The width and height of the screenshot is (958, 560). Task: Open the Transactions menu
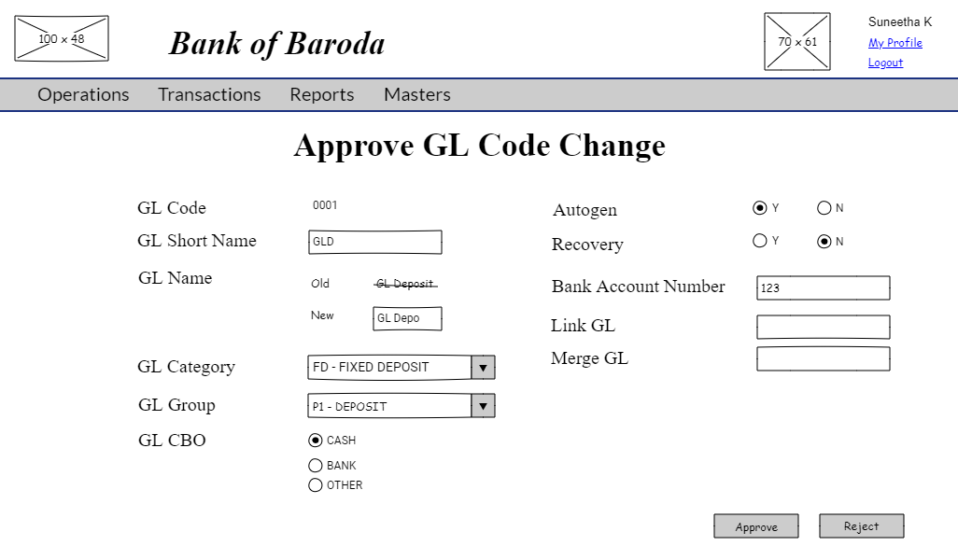pos(209,94)
